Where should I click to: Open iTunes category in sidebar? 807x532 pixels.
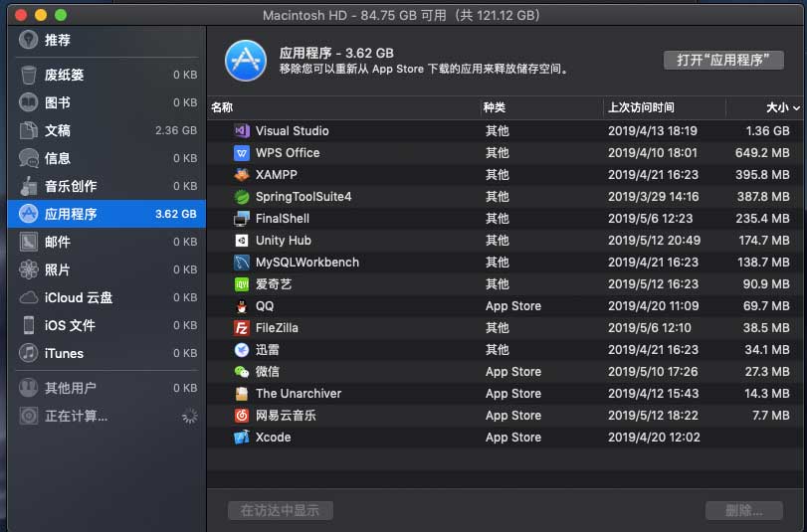coord(106,353)
